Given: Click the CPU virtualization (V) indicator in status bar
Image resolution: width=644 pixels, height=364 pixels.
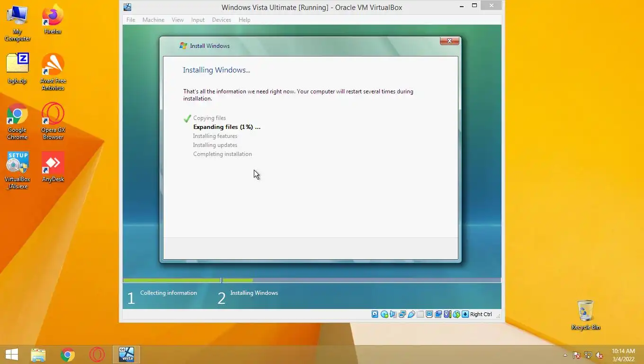Looking at the screenshot, I should [x=447, y=314].
